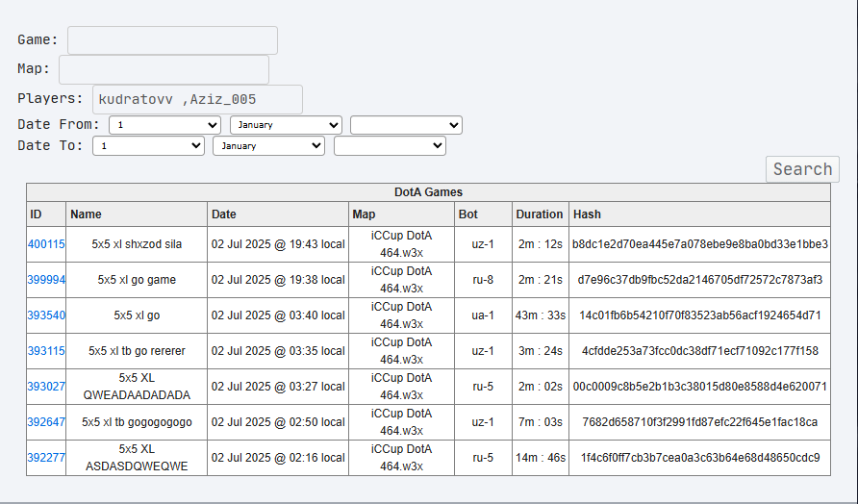This screenshot has height=504, width=858.
Task: Click the Game input field
Action: click(x=172, y=40)
